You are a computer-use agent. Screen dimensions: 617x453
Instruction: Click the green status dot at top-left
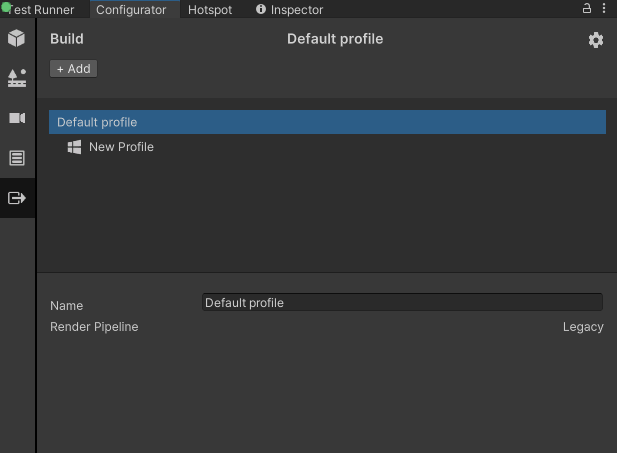[x=5, y=6]
